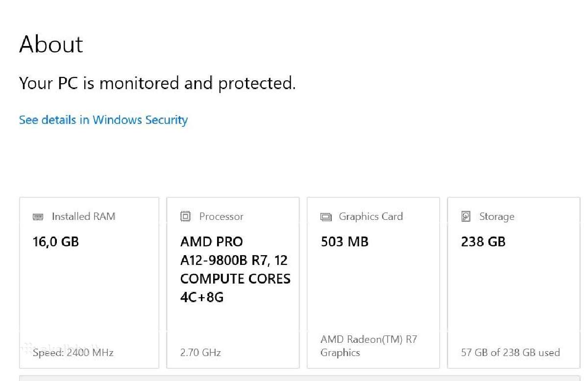This screenshot has height=381, width=588.
Task: Click the Graphics Card monitor icon
Action: (326, 217)
